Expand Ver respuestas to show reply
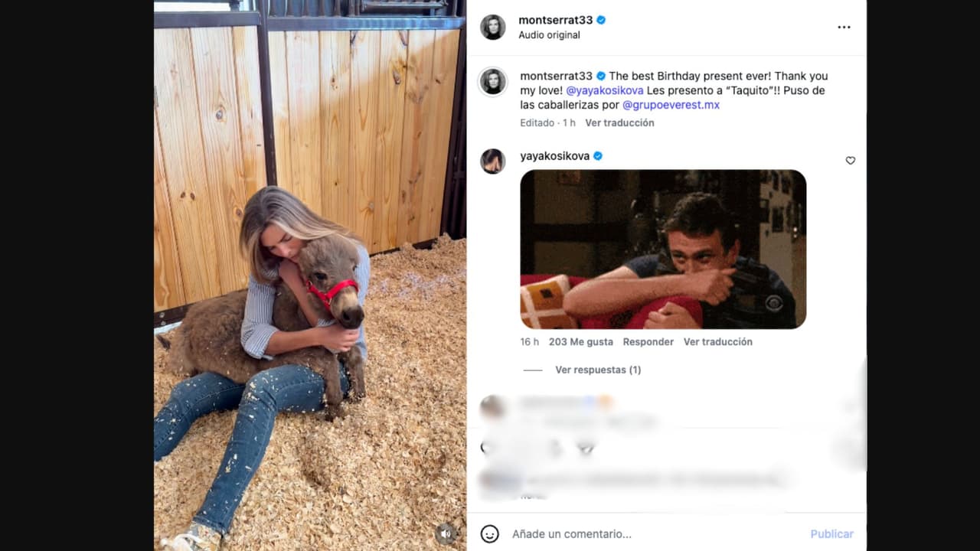 click(x=598, y=370)
